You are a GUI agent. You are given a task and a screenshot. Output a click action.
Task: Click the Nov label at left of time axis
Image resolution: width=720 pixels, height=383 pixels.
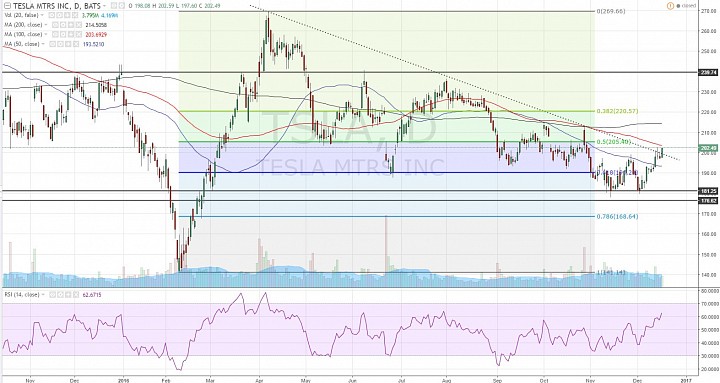(30, 380)
